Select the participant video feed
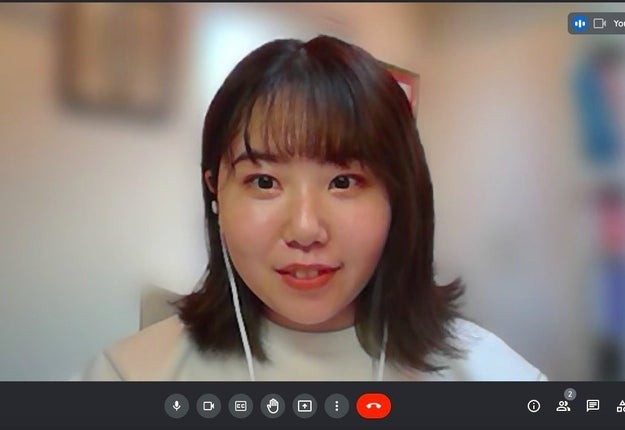The image size is (625, 430). point(312,192)
